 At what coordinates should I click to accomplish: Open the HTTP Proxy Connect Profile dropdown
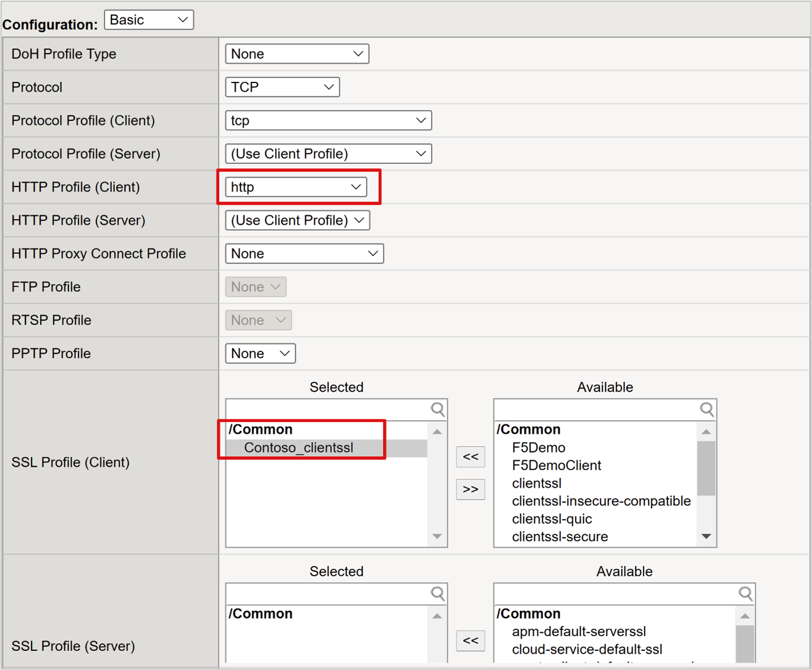(x=304, y=253)
